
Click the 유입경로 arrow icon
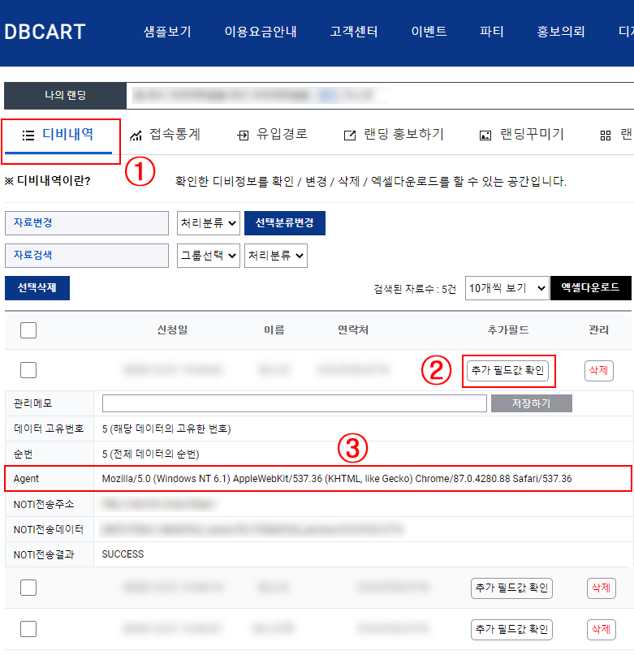click(x=242, y=136)
